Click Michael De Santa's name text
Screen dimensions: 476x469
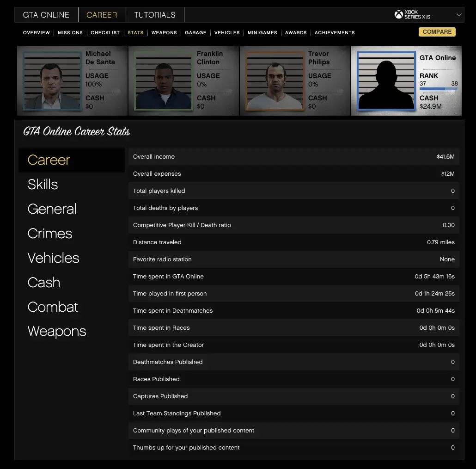[x=100, y=58]
